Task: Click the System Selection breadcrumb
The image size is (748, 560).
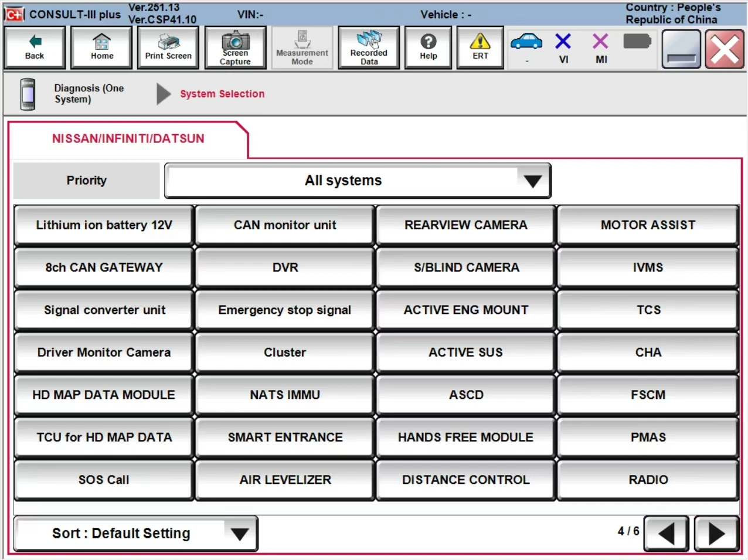Action: click(222, 94)
